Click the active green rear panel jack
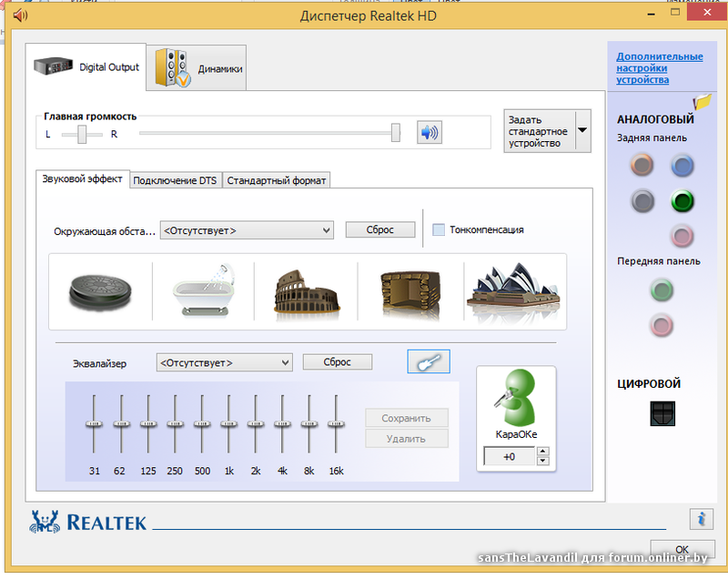Image resolution: width=728 pixels, height=579 pixels. tap(682, 201)
